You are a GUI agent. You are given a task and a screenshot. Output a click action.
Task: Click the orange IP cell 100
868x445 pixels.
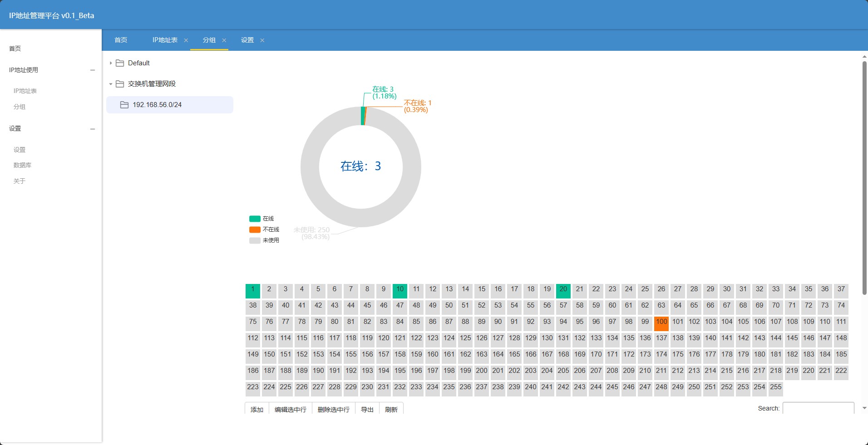point(661,323)
